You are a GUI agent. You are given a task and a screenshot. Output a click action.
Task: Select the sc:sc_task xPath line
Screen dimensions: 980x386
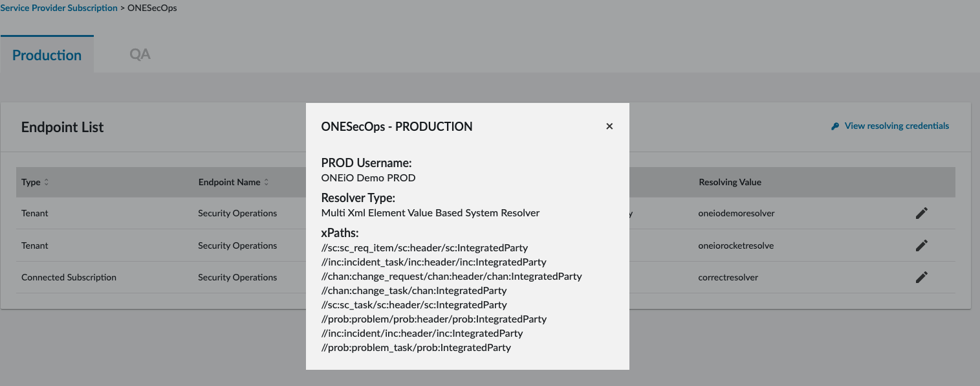(x=414, y=305)
